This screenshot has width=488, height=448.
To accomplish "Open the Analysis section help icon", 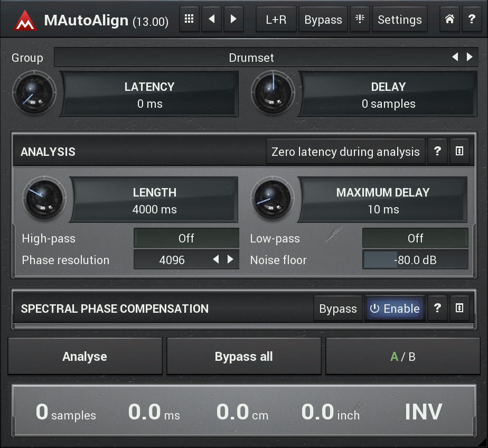I will [437, 152].
